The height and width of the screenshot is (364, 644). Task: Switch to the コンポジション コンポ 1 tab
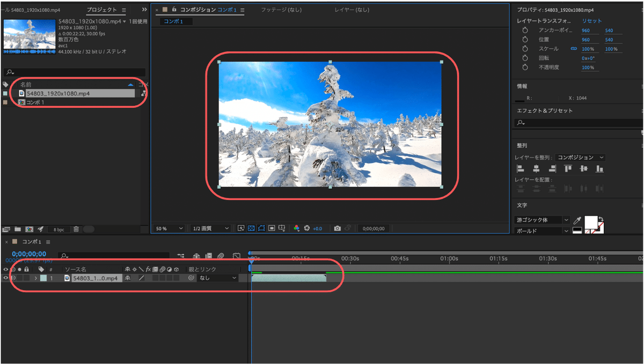[208, 10]
